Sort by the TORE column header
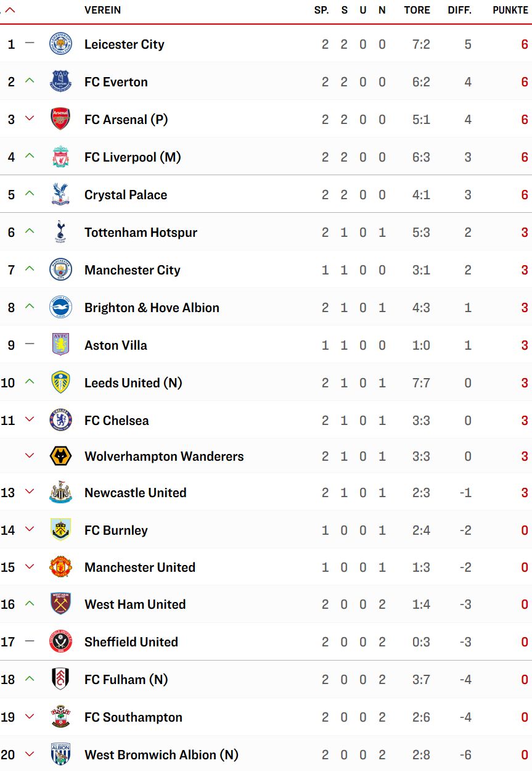The width and height of the screenshot is (532, 771). tap(417, 10)
